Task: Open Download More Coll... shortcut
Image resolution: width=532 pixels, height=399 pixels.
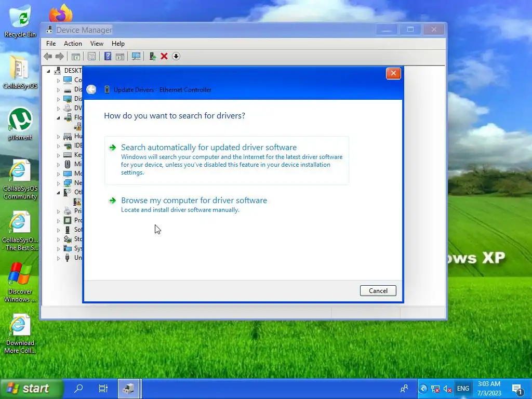Action: click(20, 334)
